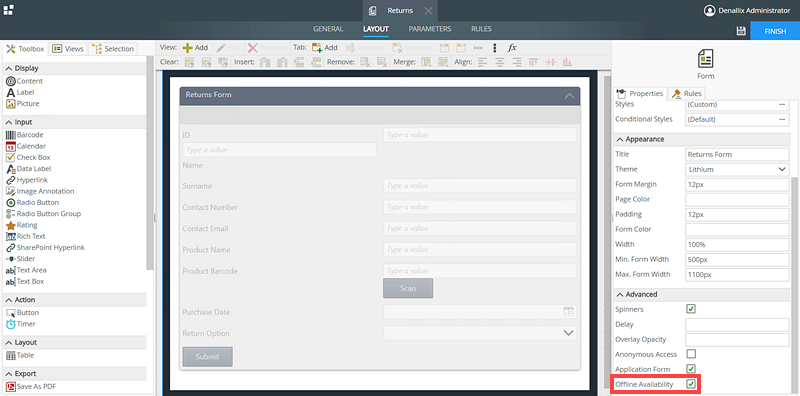800x396 pixels.
Task: Select Picture control in toolbox
Action: pyautogui.click(x=22, y=103)
